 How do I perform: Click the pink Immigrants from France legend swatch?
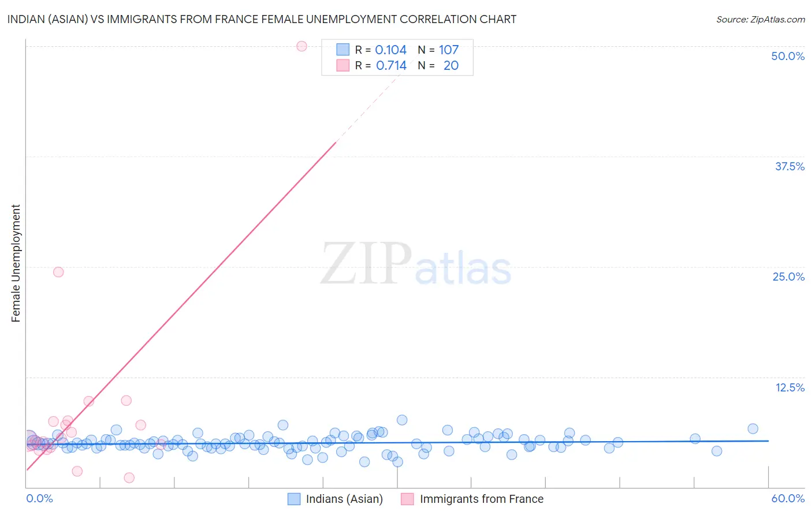click(x=408, y=499)
